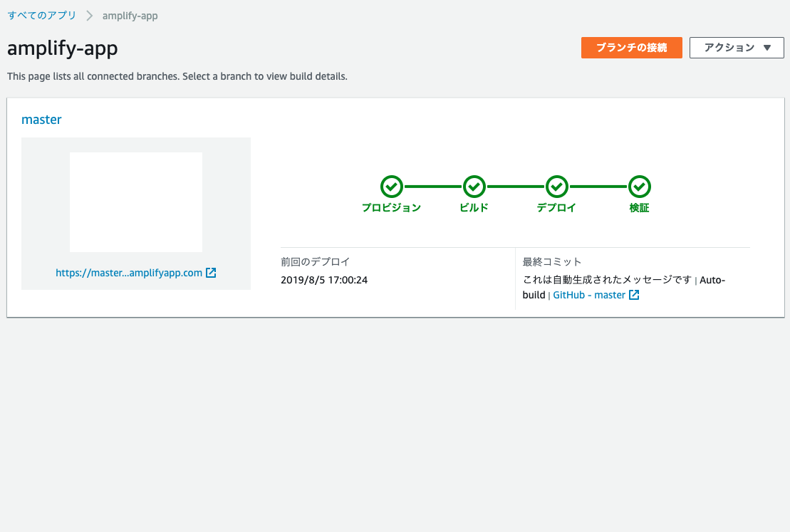Click the deploy timestamp 2019/8/5 17:00:24
This screenshot has height=532, width=790.
pyautogui.click(x=324, y=280)
